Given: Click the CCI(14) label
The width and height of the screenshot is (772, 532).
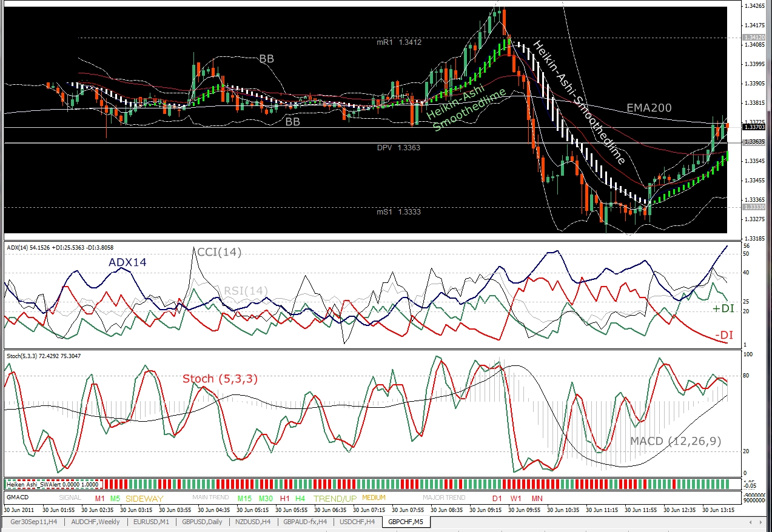Looking at the screenshot, I should pyautogui.click(x=219, y=252).
